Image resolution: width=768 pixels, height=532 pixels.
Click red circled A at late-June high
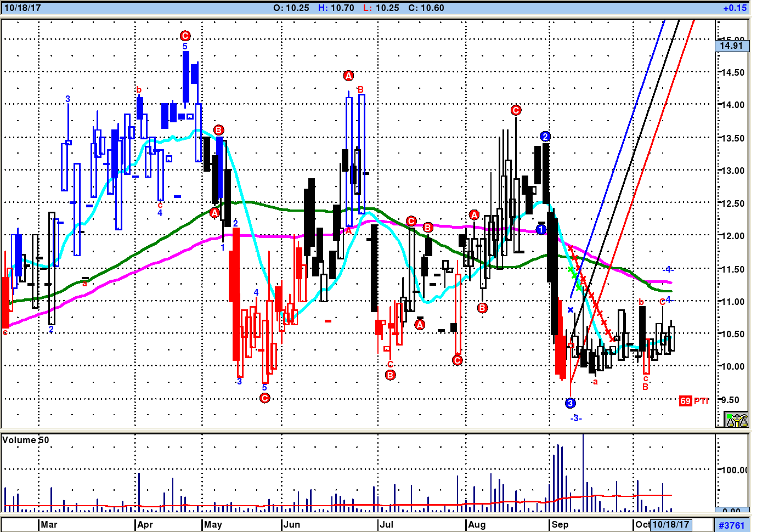(x=348, y=76)
